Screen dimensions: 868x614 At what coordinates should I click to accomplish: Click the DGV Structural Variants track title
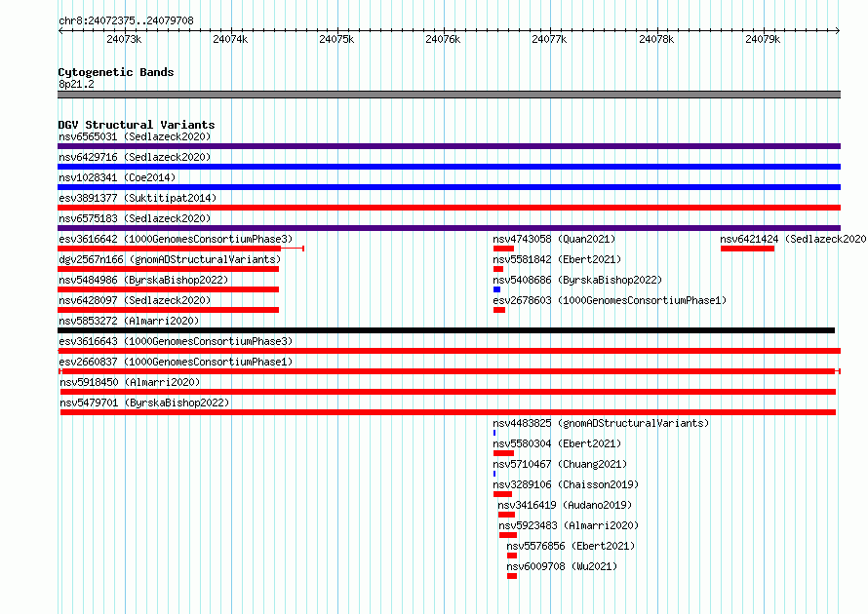[x=137, y=125]
